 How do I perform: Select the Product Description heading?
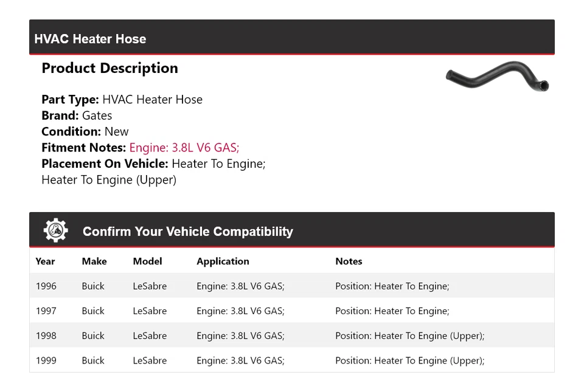[x=109, y=68]
